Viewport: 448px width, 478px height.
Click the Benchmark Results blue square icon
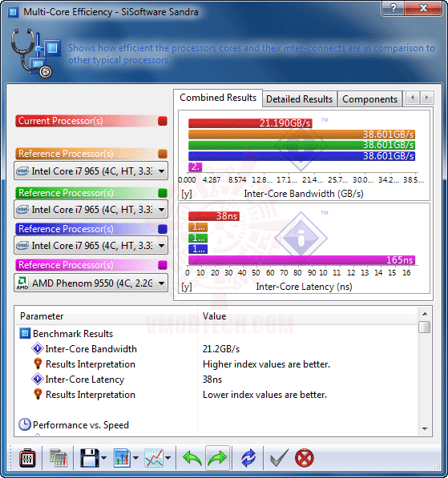(25, 334)
